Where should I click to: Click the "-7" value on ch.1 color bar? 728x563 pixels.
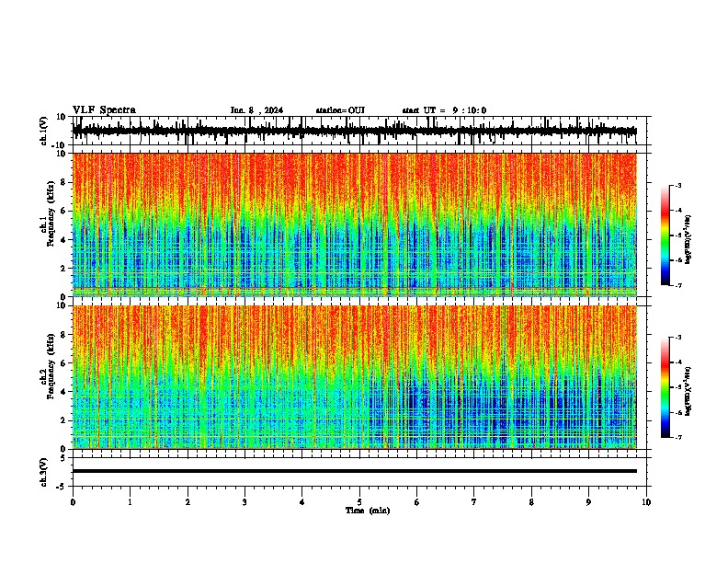(677, 285)
